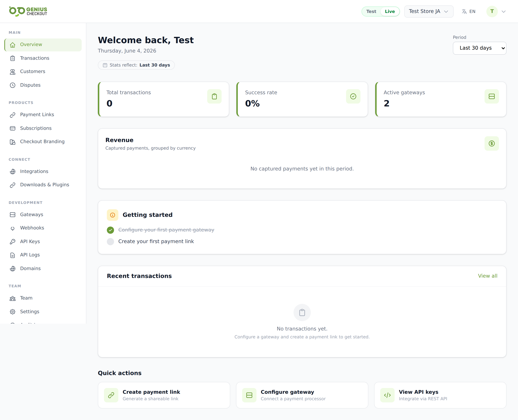Click the Success rate 0% value
518x420 pixels.
pos(252,104)
